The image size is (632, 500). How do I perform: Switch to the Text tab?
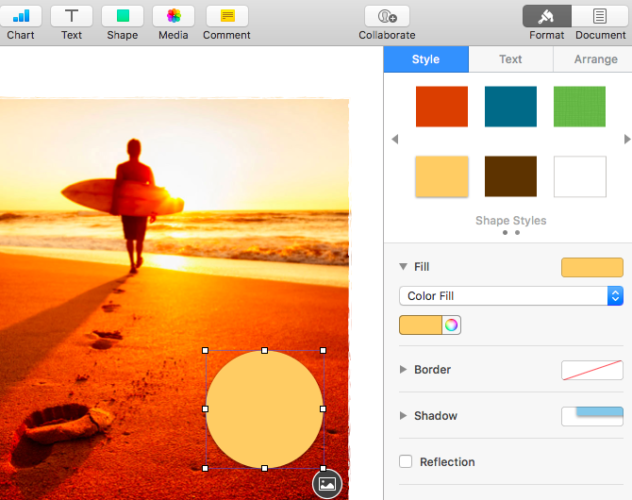(510, 59)
